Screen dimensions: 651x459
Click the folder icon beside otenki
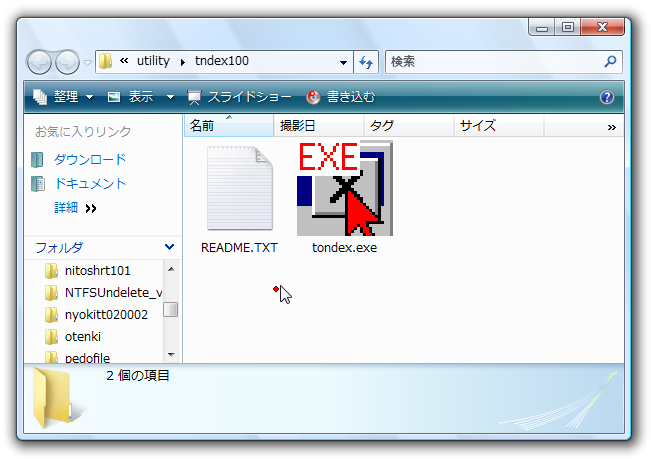click(x=51, y=337)
